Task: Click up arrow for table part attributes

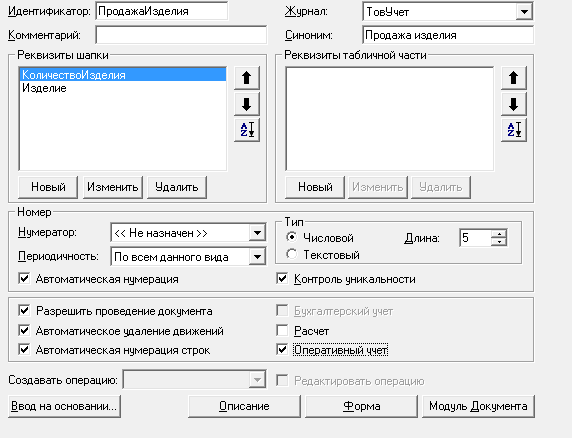Action: (514, 78)
